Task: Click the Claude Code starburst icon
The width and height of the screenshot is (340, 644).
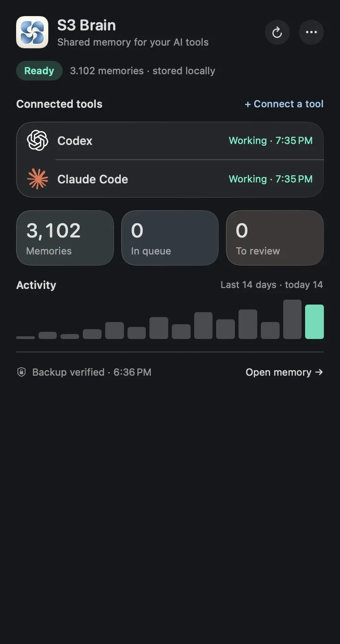Action: click(x=38, y=179)
